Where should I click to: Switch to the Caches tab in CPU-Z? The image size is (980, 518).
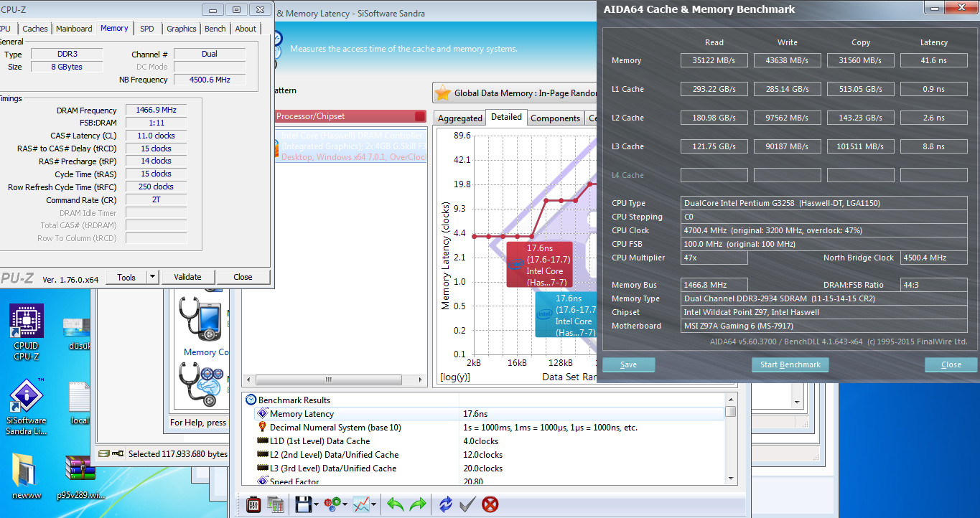[34, 29]
